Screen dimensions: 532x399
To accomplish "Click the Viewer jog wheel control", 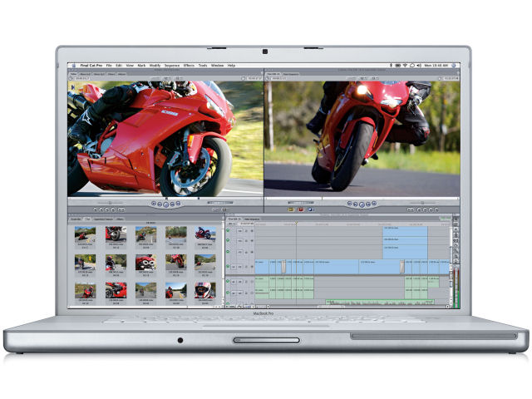I will [219, 203].
